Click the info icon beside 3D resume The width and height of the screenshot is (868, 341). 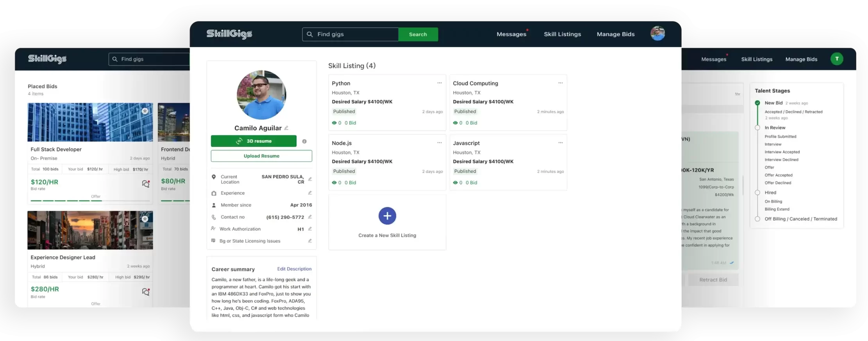point(304,141)
